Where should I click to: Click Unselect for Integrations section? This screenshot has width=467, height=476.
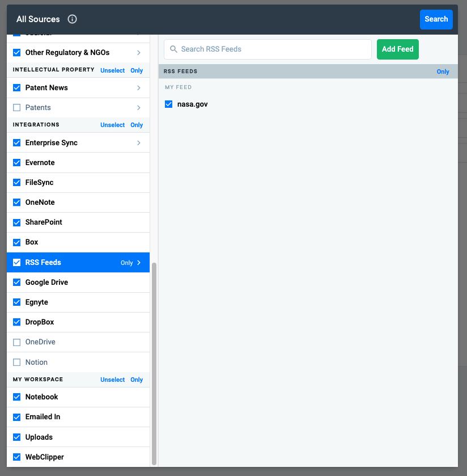point(112,125)
